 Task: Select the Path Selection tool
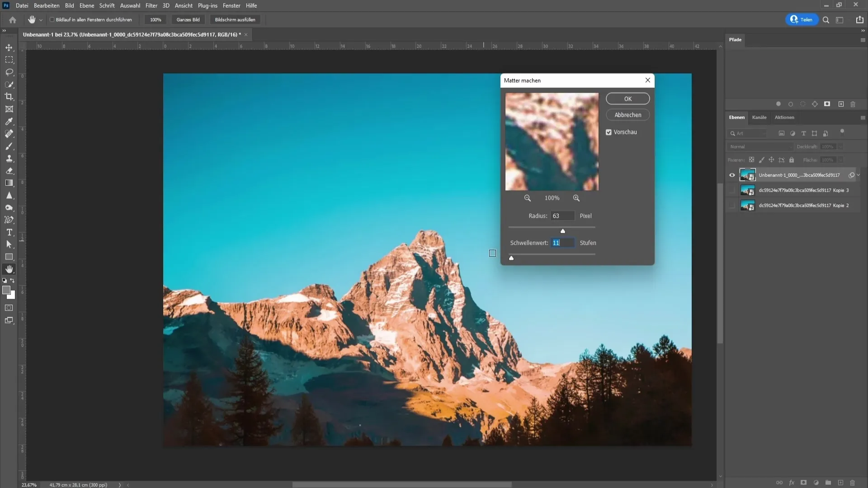9,244
